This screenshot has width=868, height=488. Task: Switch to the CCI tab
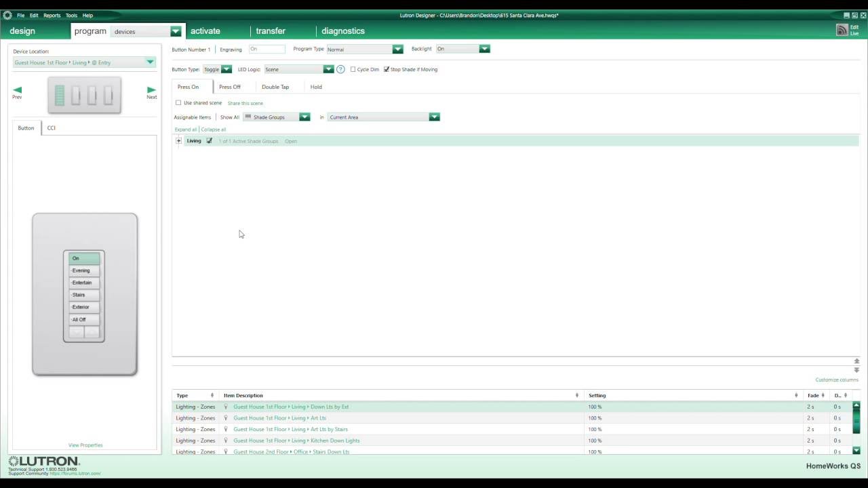pos(51,127)
